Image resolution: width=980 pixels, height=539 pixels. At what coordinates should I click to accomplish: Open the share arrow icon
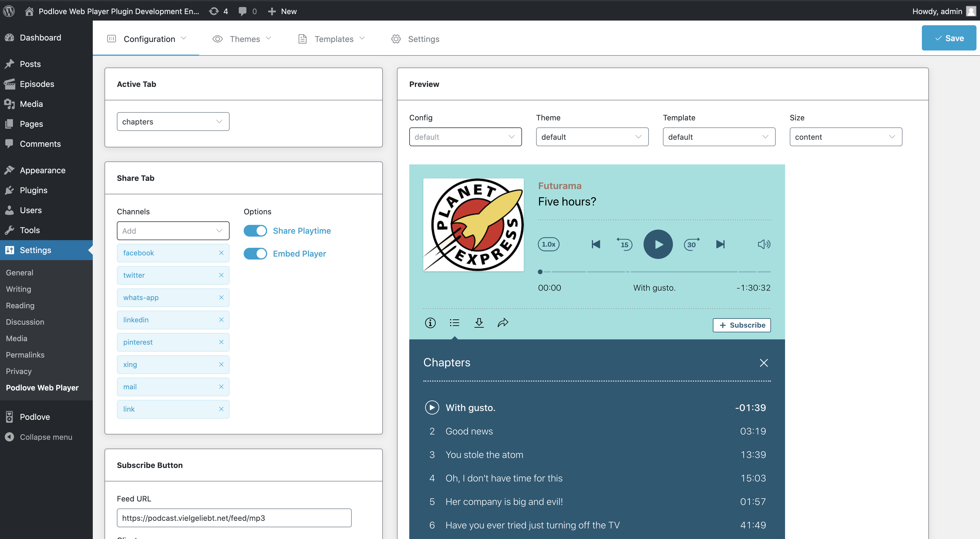[503, 323]
